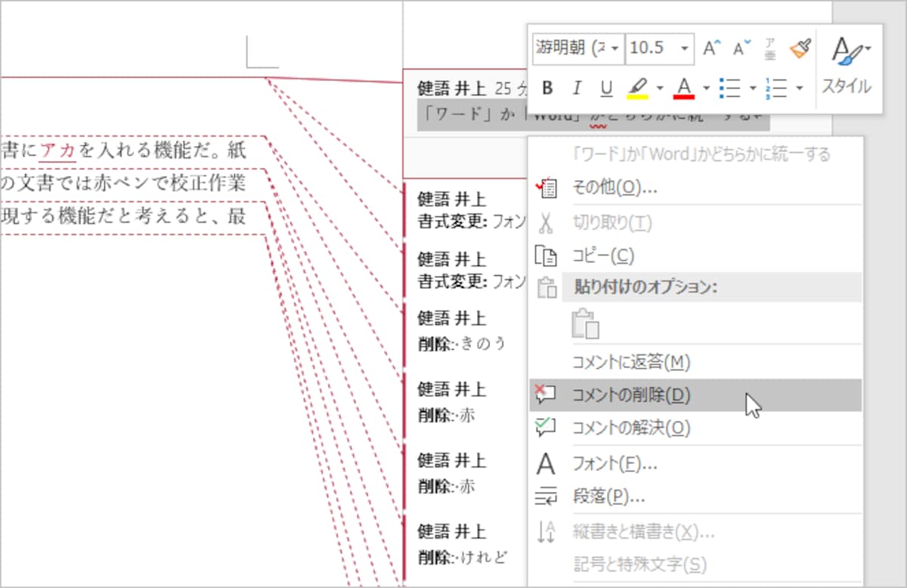
Task: Select the Format Painter brush icon
Action: 799,48
